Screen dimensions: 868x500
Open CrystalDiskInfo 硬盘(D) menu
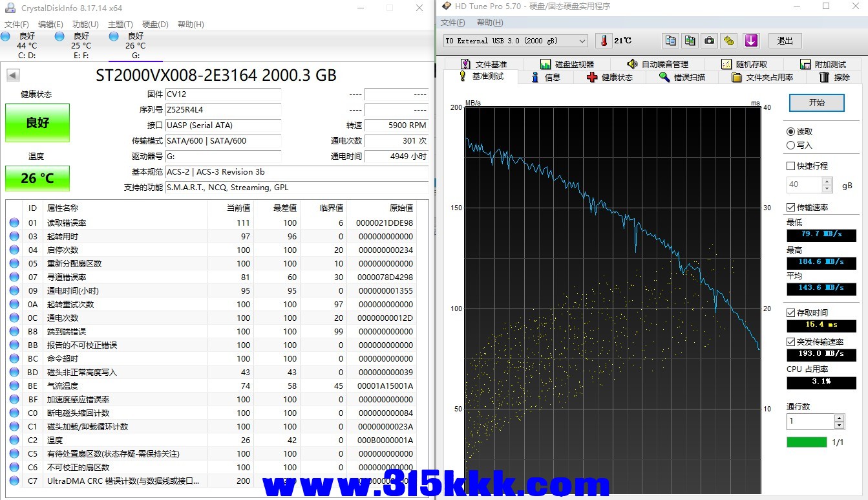coord(155,24)
